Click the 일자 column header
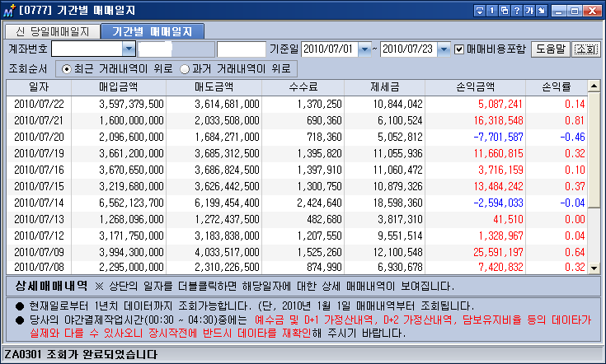 tap(39, 86)
